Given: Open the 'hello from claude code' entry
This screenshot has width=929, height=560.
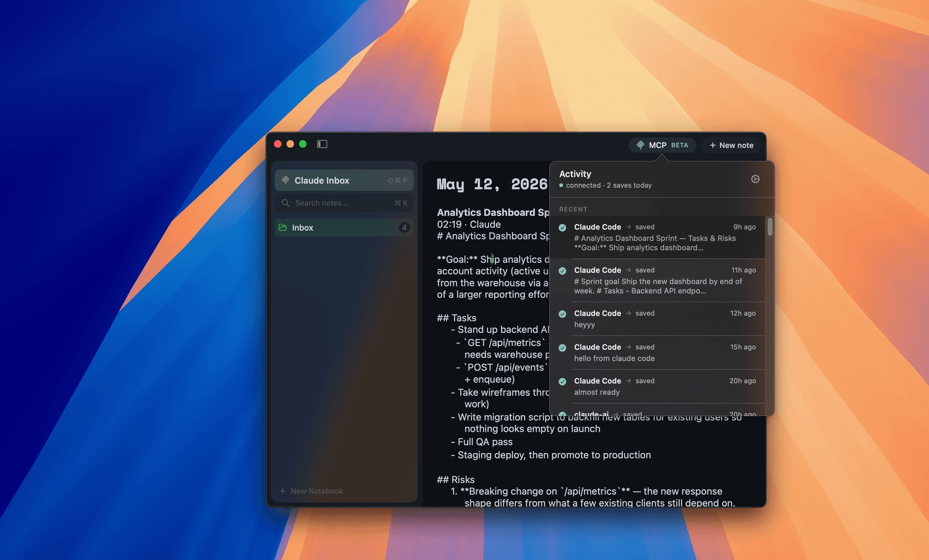Looking at the screenshot, I should pos(657,353).
